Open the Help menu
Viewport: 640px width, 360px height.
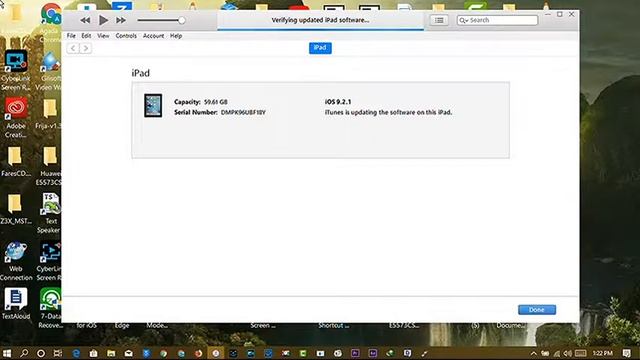pyautogui.click(x=176, y=36)
